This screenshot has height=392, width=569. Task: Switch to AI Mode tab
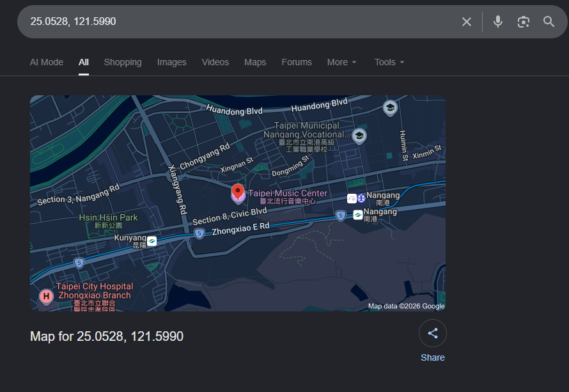click(47, 62)
